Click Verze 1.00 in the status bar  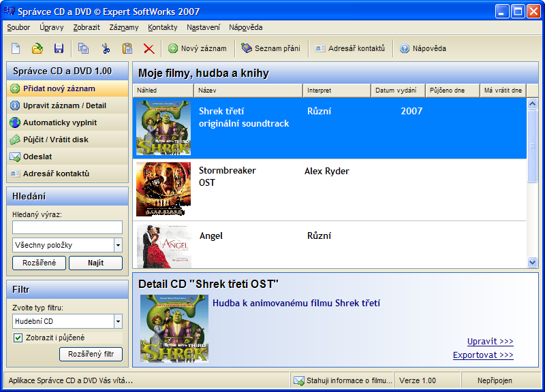click(418, 380)
